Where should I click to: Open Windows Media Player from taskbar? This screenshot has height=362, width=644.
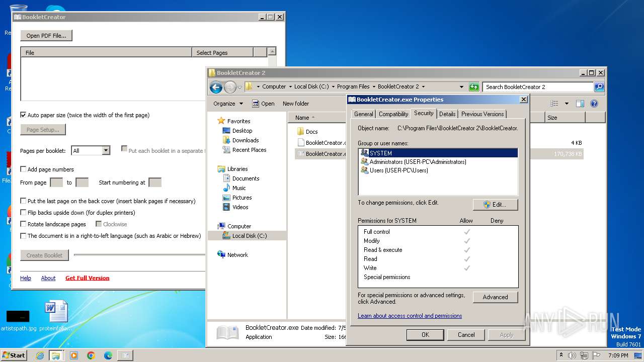point(74,355)
